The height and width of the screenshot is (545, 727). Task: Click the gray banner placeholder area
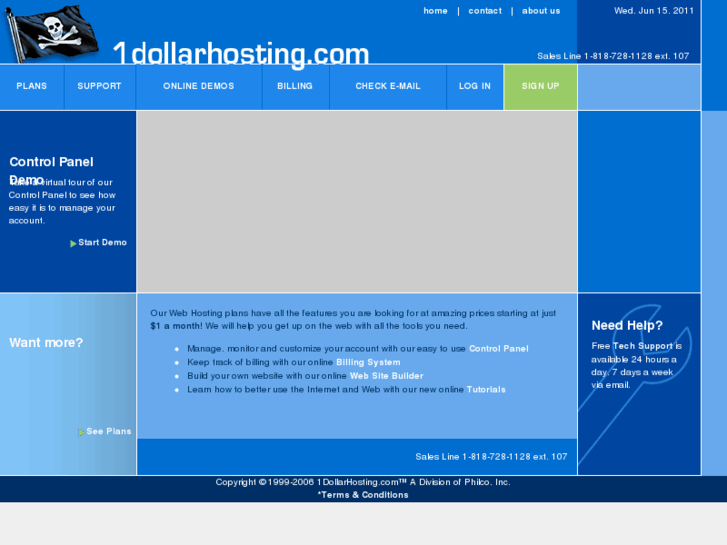click(357, 202)
